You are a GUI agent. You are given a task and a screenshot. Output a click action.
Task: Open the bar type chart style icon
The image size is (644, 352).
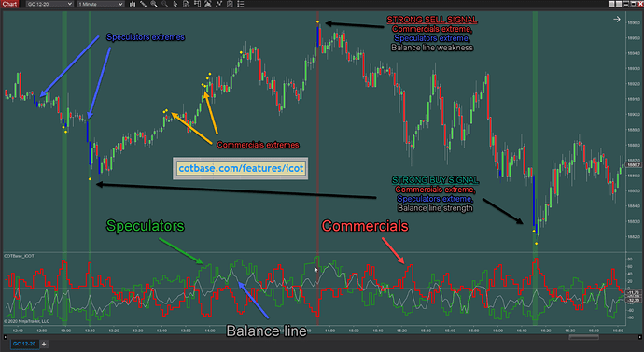point(133,4)
